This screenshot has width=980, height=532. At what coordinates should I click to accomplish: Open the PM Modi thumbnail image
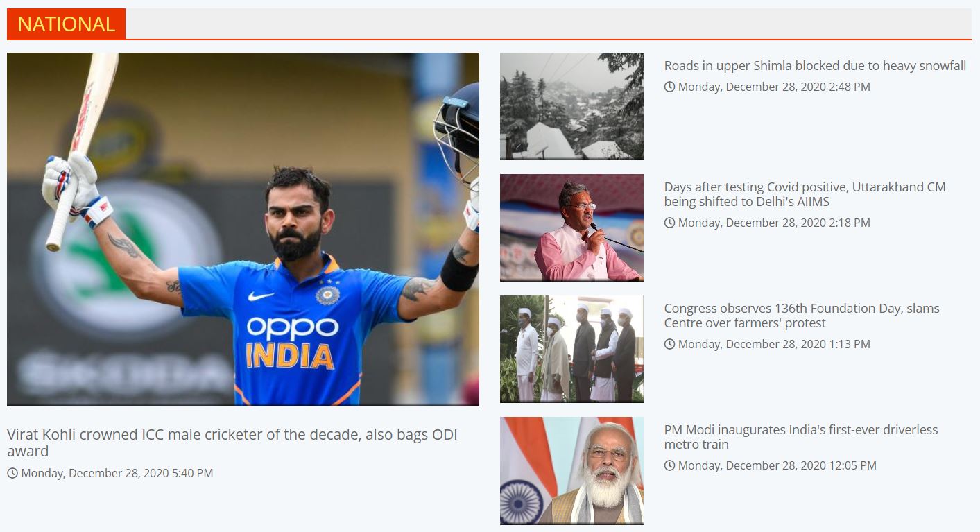pos(571,470)
